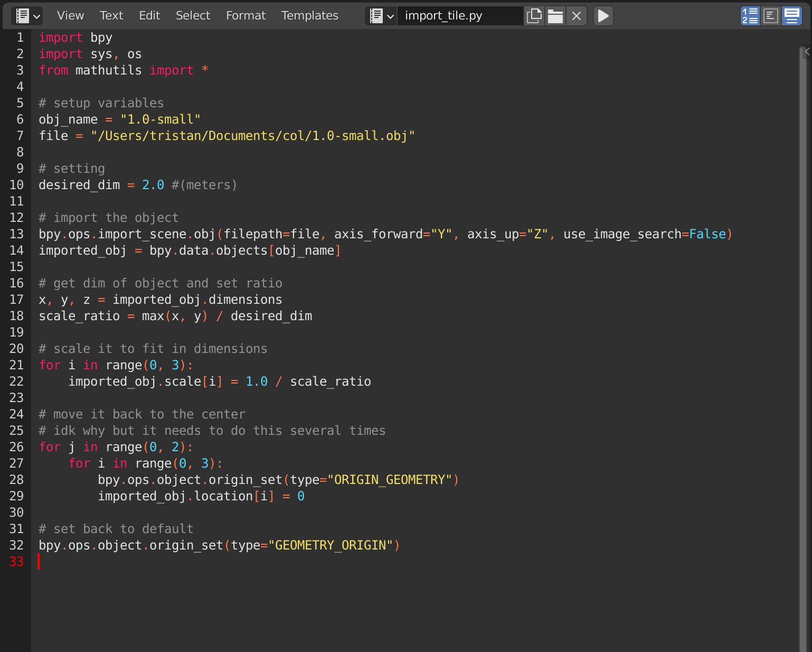Toggle syntax highlighting
The height and width of the screenshot is (652, 812).
point(791,16)
